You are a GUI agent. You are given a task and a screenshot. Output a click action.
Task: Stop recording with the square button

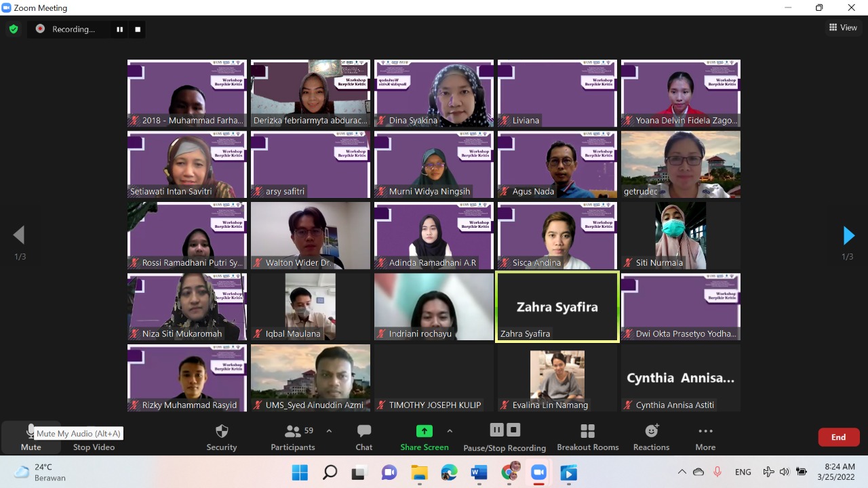point(513,429)
